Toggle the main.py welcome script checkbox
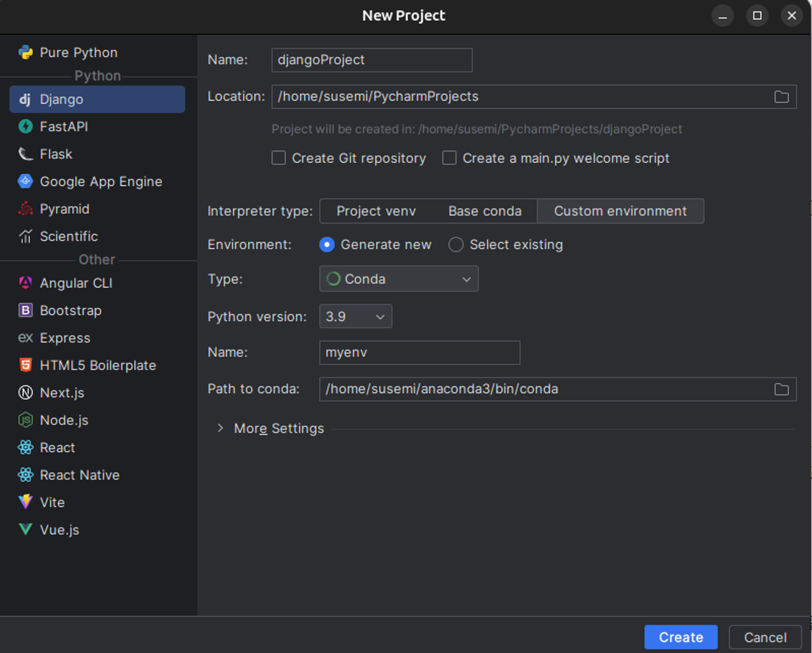Viewport: 812px width, 653px height. pos(449,158)
